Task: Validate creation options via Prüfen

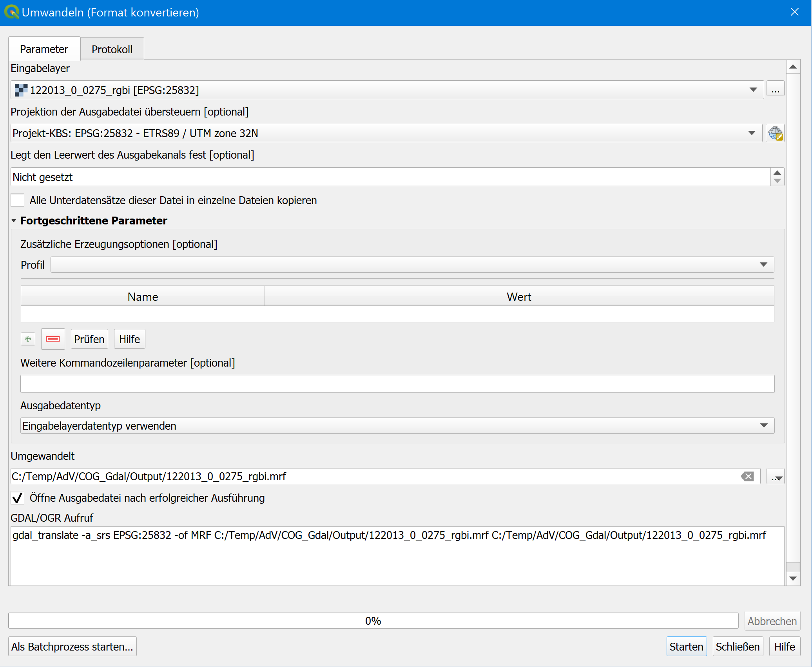Action: pos(89,338)
